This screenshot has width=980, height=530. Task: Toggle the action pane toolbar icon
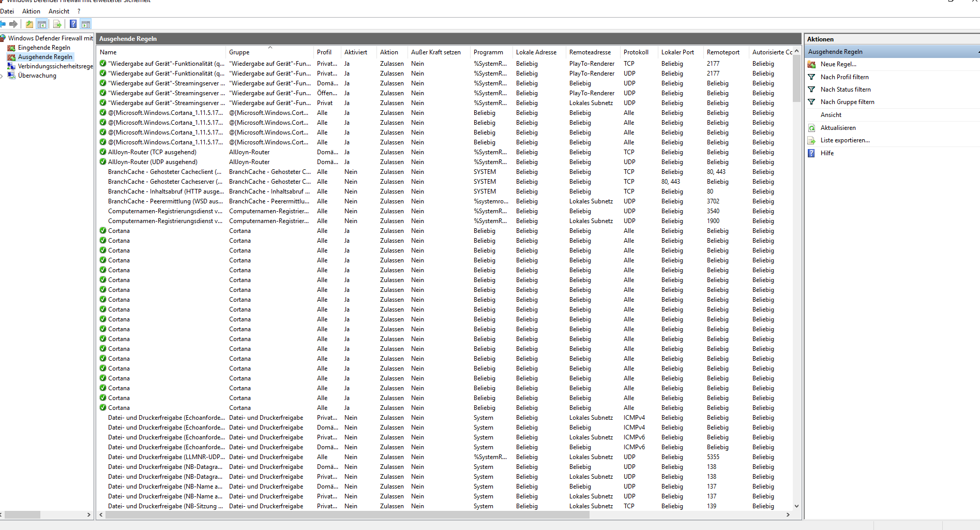click(86, 24)
